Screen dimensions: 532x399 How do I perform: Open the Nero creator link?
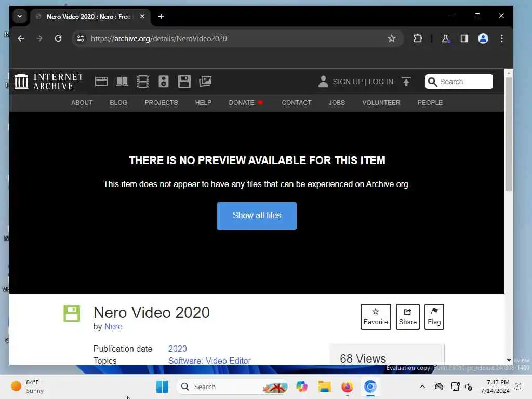click(x=113, y=326)
